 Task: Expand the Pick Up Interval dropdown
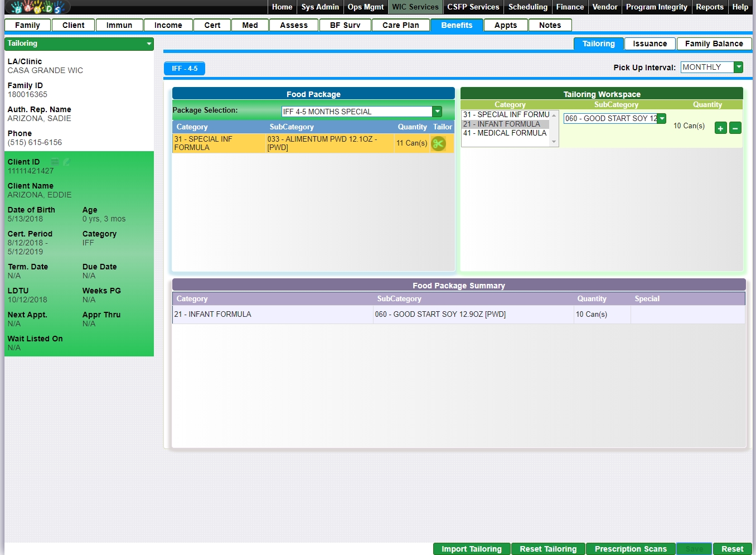(x=738, y=67)
